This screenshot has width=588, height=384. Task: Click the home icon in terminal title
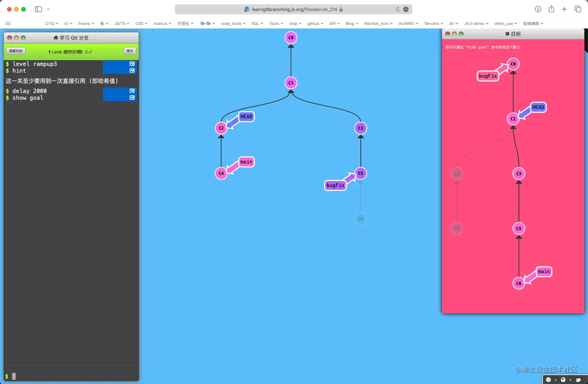[x=56, y=38]
